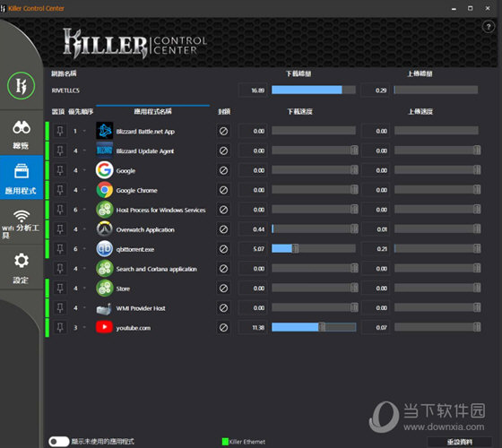Block Blizzard Battle.net App traffic
This screenshot has width=502, height=448.
coord(223,131)
